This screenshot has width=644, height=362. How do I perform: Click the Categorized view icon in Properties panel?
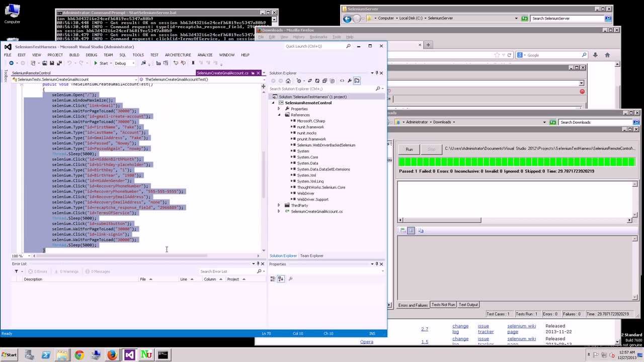[x=273, y=279]
